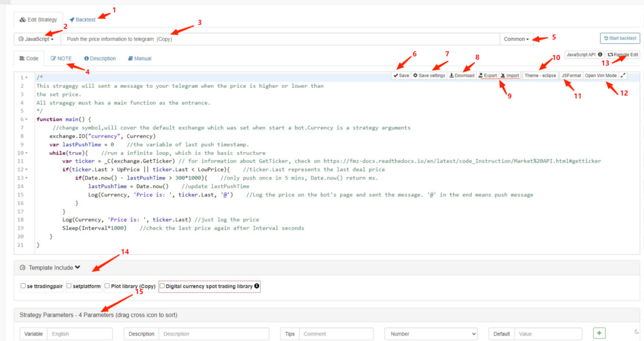Viewport: 644px width, 341px height.
Task: Enable the se ttradingpair template checkbox
Action: pos(23,286)
